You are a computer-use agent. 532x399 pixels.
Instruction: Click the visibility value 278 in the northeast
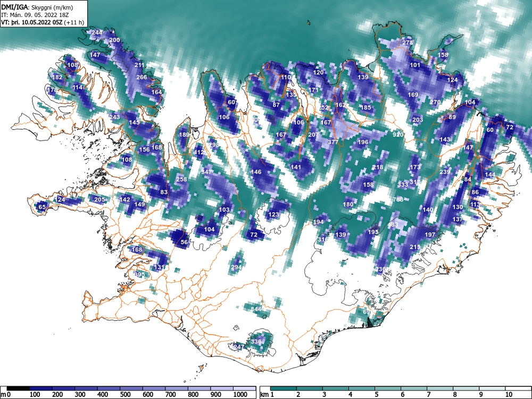click(x=408, y=43)
